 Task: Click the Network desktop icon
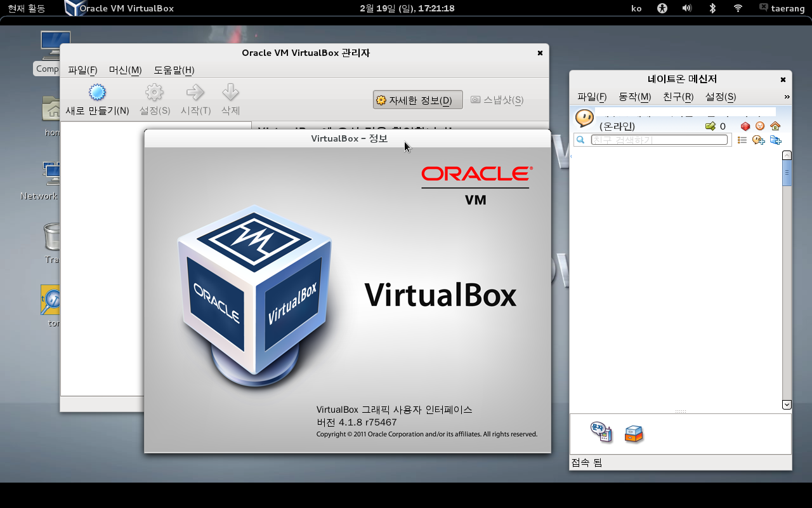tap(52, 174)
